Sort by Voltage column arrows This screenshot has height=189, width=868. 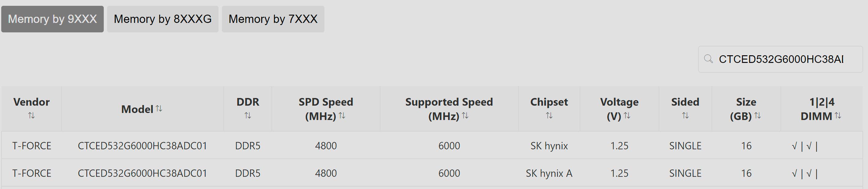pos(627,116)
